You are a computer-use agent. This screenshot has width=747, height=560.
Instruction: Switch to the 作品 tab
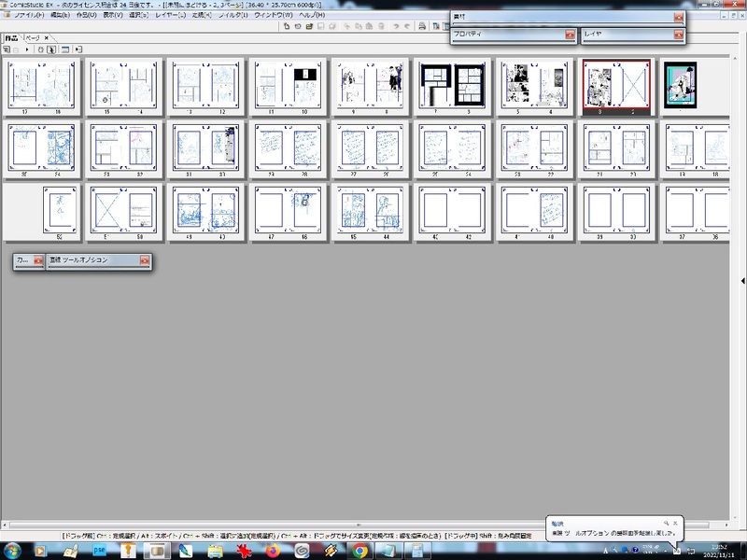coord(11,37)
